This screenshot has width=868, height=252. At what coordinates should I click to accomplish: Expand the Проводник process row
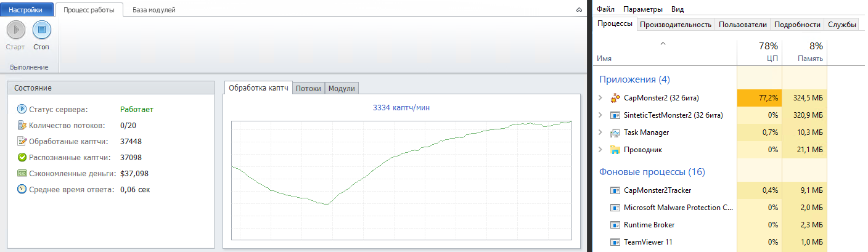coord(600,149)
